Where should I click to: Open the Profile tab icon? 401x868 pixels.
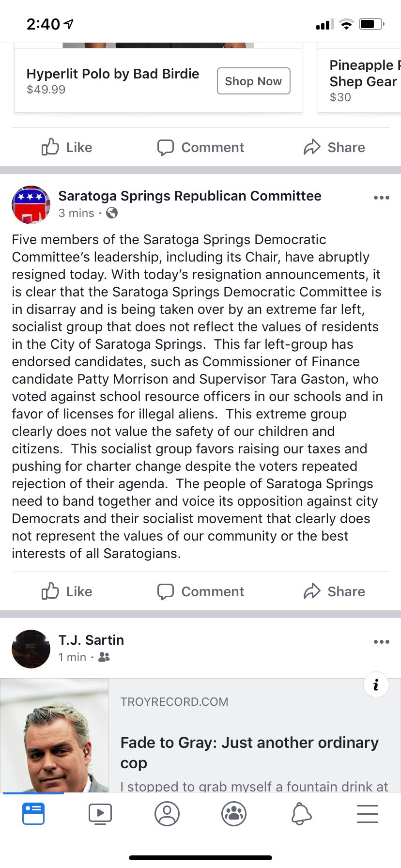click(167, 814)
